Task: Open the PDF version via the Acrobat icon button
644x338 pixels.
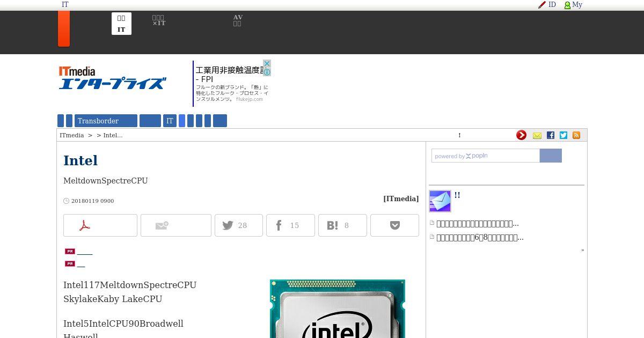Action: click(x=100, y=225)
